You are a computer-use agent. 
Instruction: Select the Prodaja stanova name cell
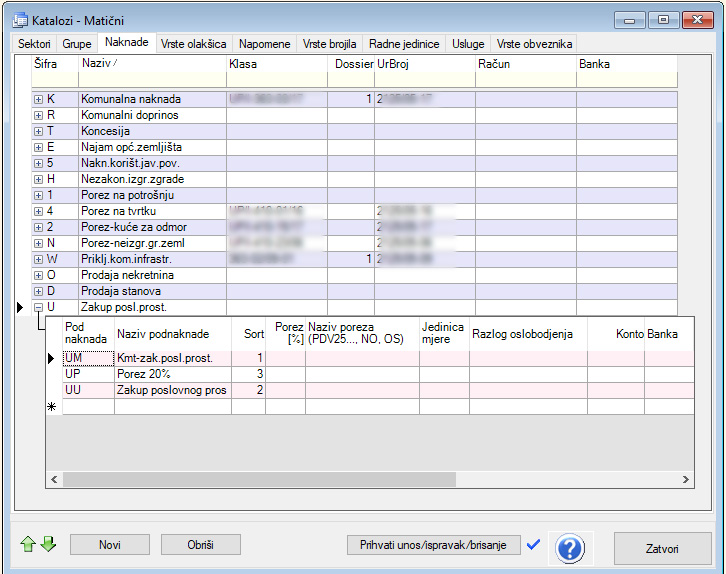click(x=152, y=292)
